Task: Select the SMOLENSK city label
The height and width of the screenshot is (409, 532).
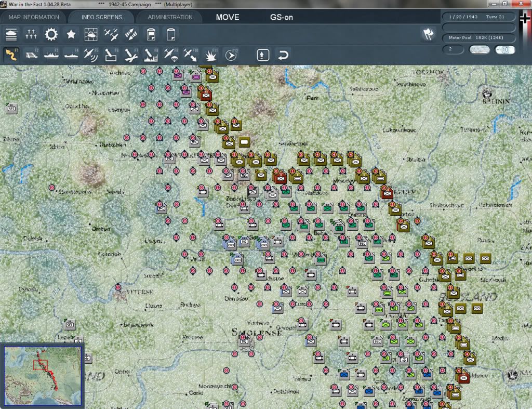Action: point(257,332)
